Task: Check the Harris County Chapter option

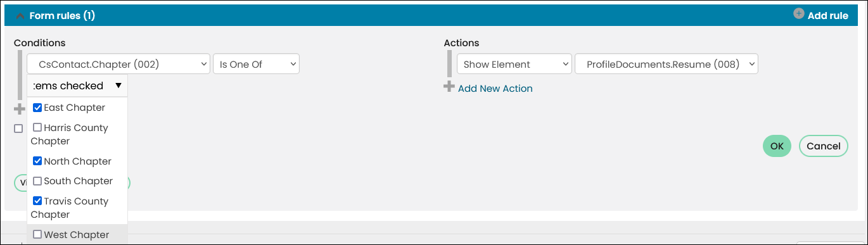Action: [x=37, y=127]
